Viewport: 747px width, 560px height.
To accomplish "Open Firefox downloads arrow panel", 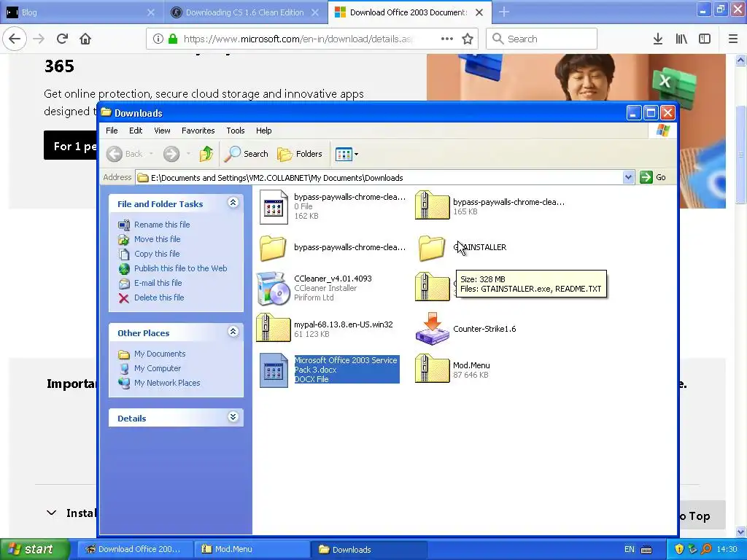I will 658,39.
